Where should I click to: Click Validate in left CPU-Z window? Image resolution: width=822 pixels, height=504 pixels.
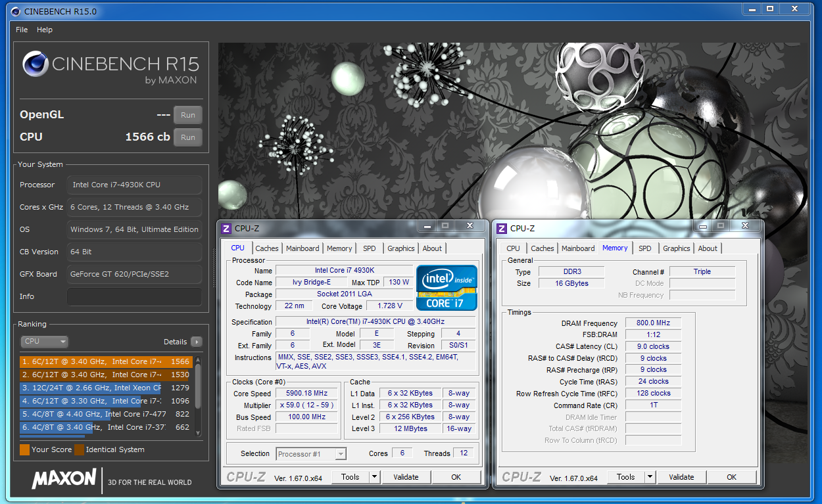click(x=406, y=477)
